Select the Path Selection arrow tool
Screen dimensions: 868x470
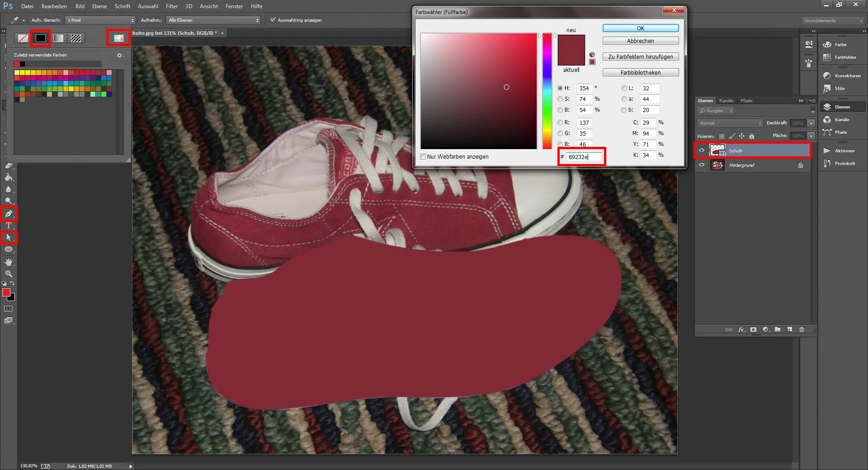pyautogui.click(x=9, y=237)
